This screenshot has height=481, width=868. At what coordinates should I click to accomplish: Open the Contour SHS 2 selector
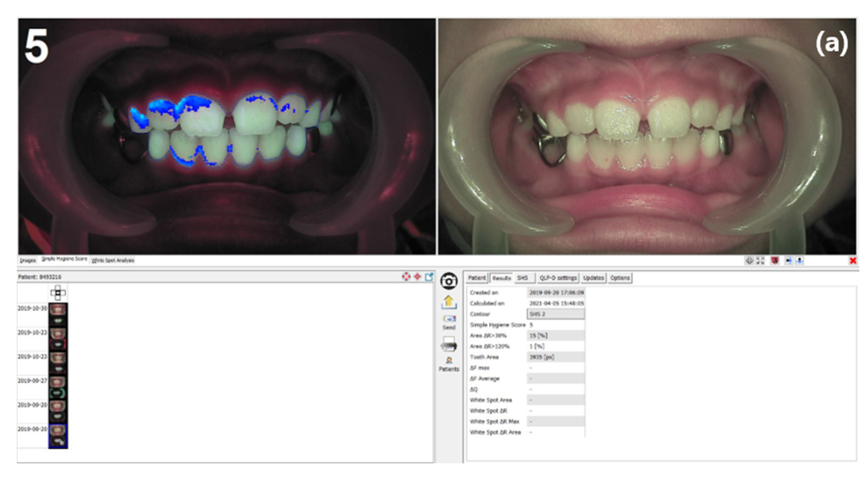click(556, 314)
